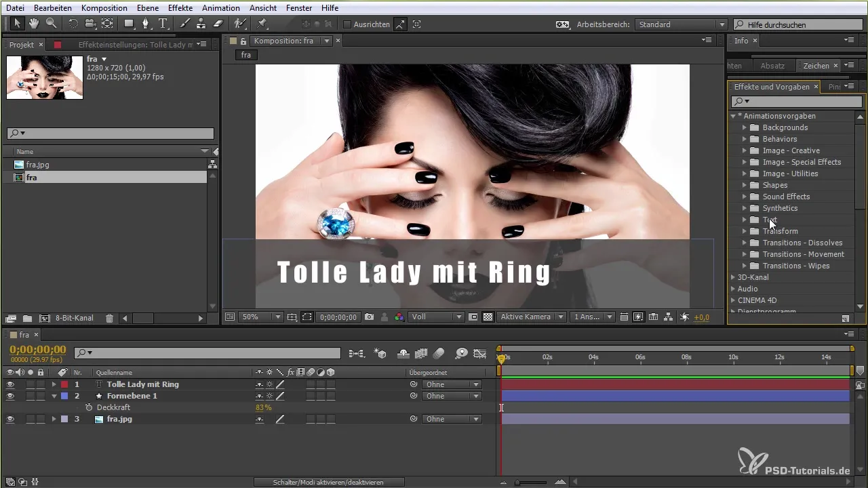Click the effects search field

797,101
